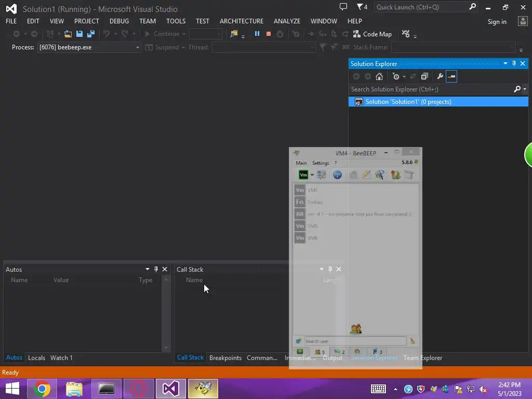This screenshot has width=532, height=399.
Task: Click the Save All toolbar icon
Action: click(x=91, y=34)
